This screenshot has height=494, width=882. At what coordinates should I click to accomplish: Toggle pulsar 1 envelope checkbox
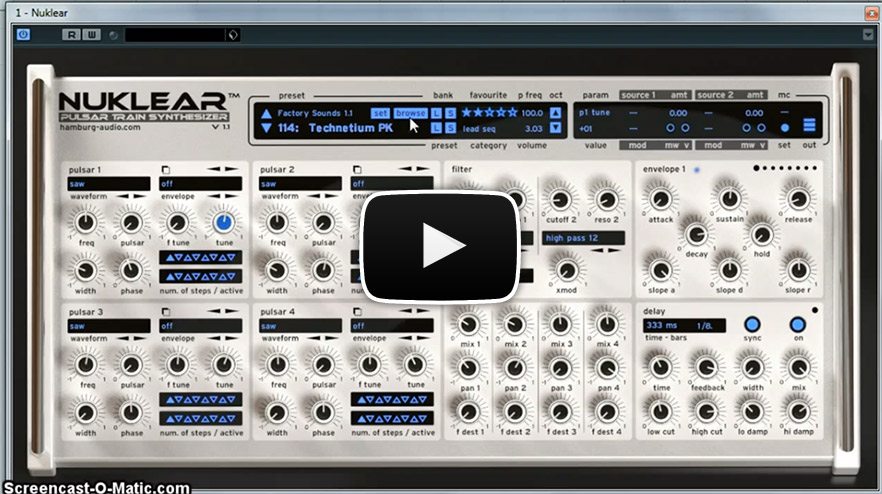[165, 169]
